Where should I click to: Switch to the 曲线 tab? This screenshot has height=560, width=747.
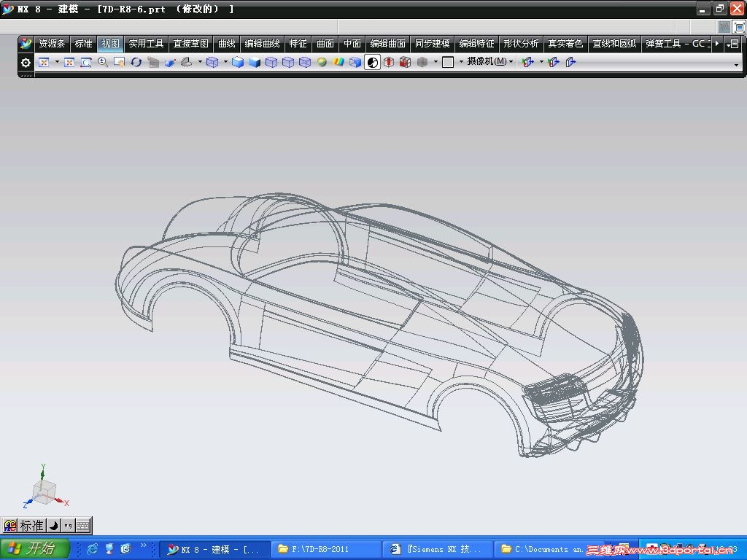click(x=227, y=44)
